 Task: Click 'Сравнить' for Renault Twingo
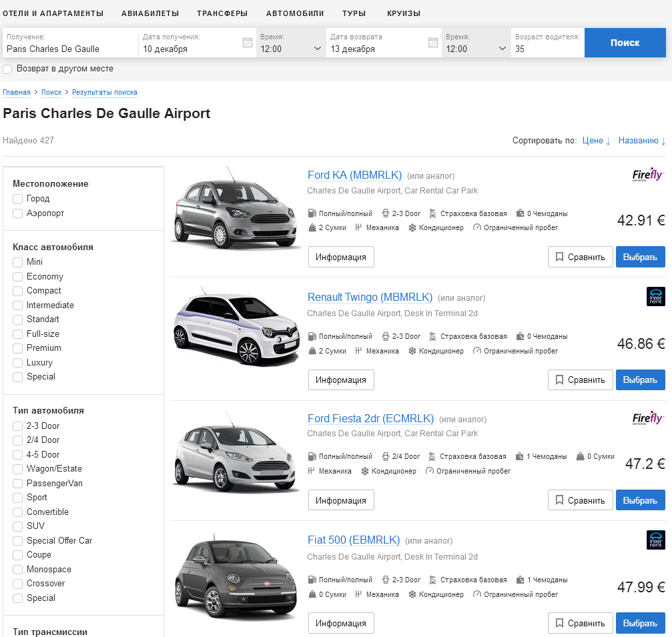(581, 380)
